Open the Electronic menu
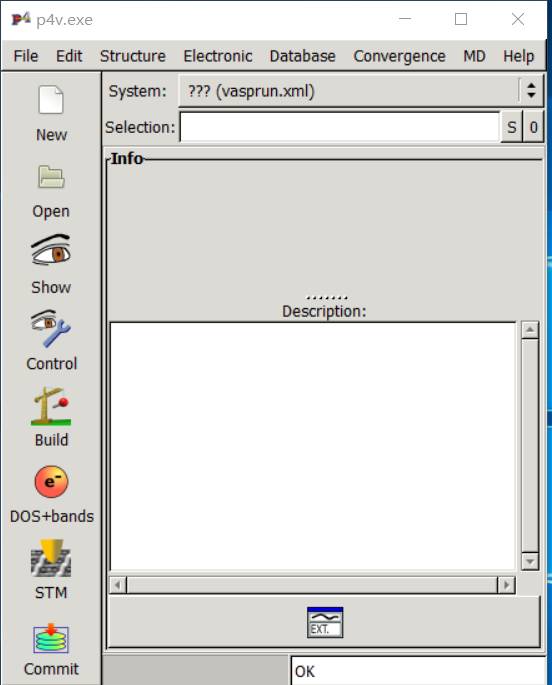 (217, 56)
